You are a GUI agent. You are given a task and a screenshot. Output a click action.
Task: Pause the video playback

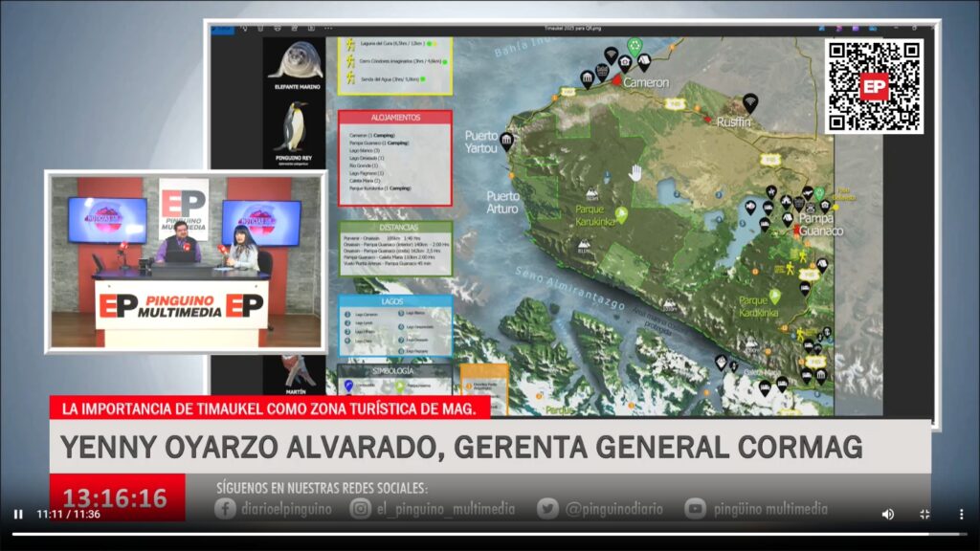click(x=18, y=514)
